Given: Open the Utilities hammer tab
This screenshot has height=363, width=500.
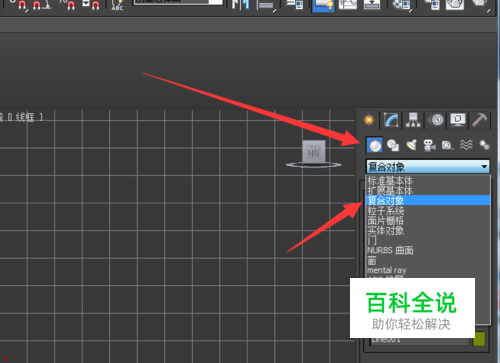Looking at the screenshot, I should 479,120.
